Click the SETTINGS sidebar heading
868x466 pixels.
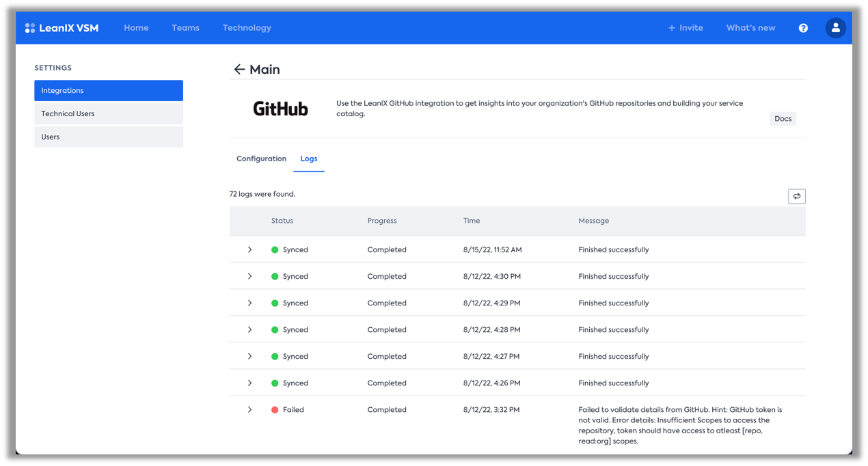53,68
